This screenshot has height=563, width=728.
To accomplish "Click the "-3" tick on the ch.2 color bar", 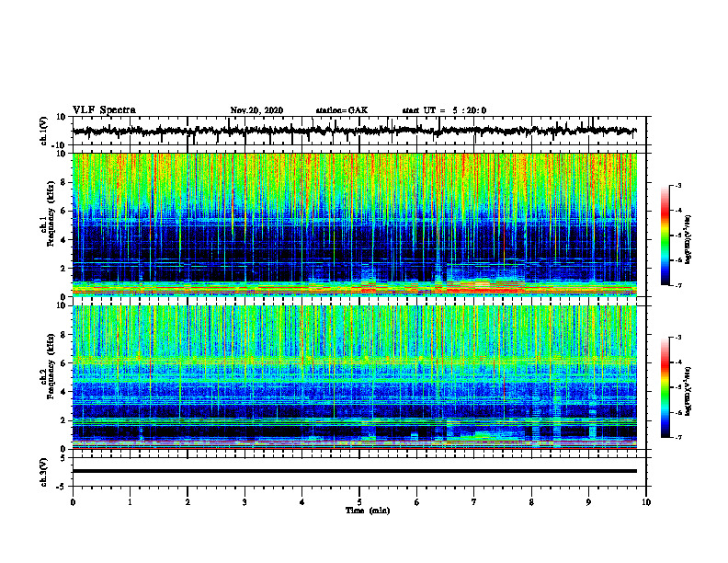I will (677, 338).
